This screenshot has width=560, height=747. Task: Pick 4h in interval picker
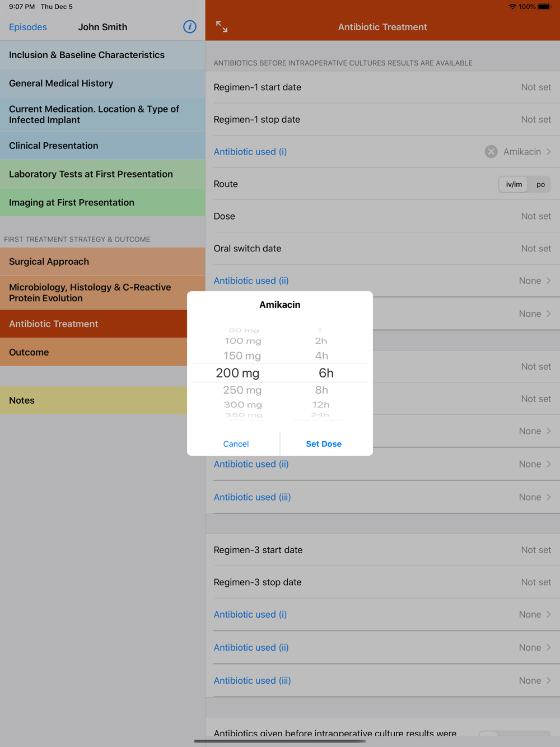[x=321, y=356]
